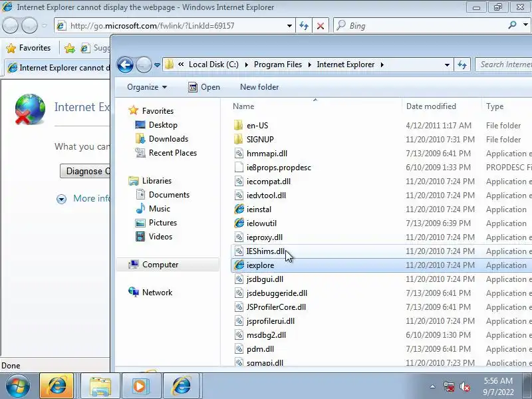Open the Organize menu

pyautogui.click(x=147, y=87)
